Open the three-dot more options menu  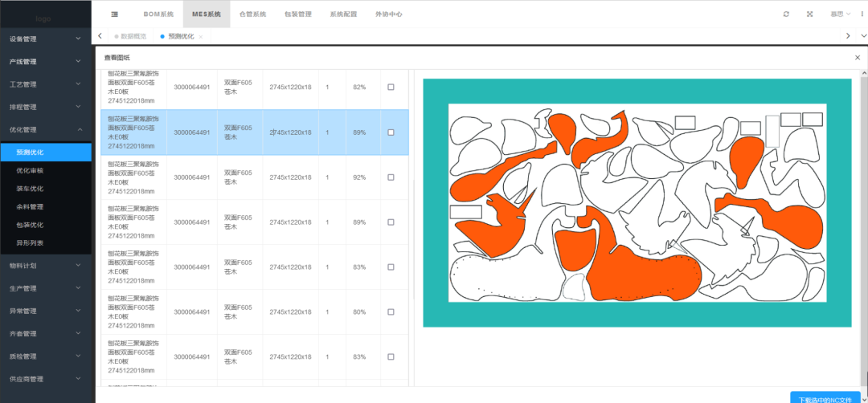862,14
